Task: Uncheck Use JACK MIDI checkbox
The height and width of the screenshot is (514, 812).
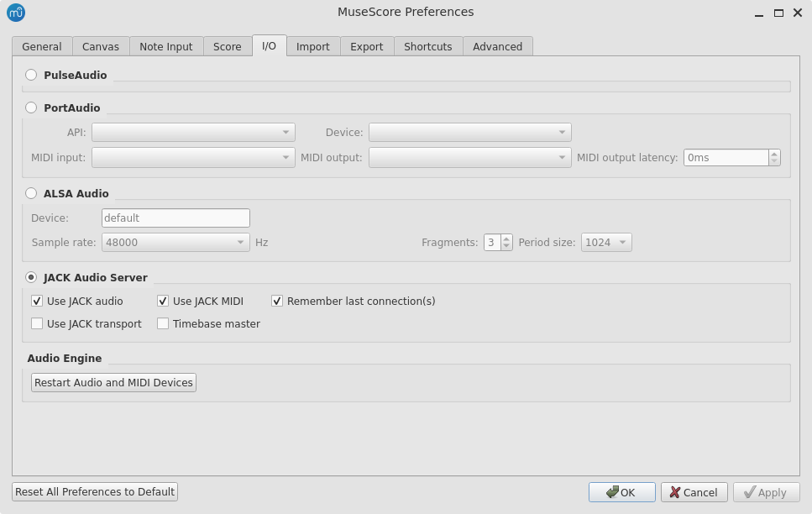Action: tap(163, 301)
